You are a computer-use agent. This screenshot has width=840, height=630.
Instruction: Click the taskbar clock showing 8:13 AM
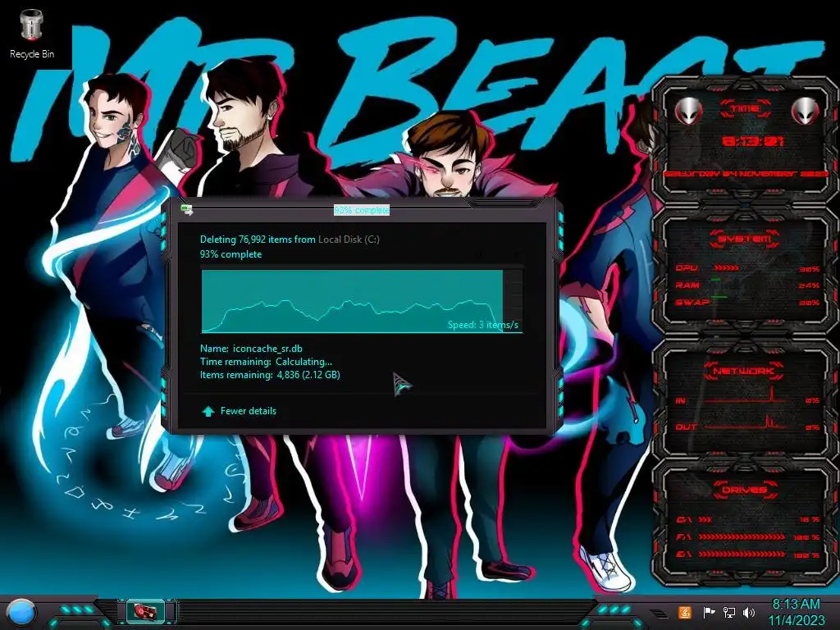(x=796, y=612)
